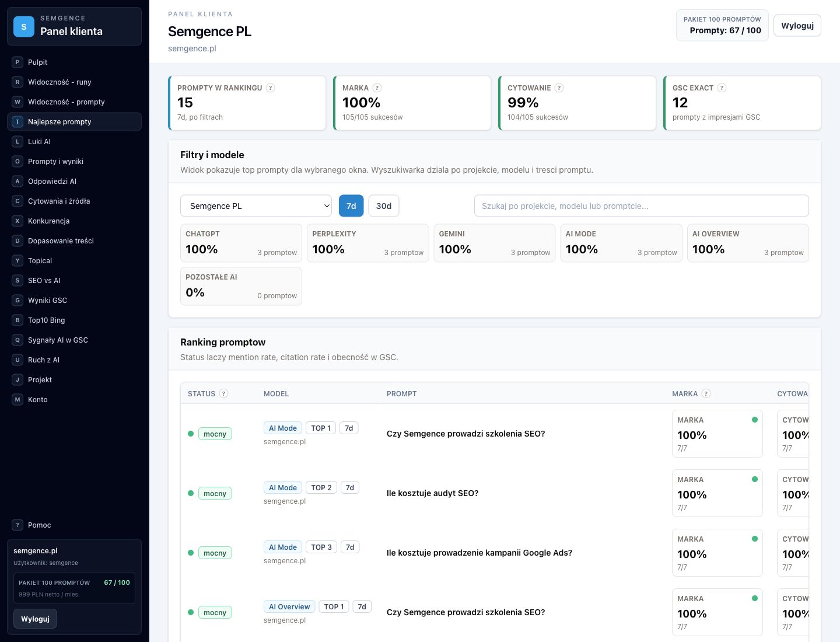This screenshot has height=642, width=840.
Task: Click the L icon for Luki AI
Action: coord(17,141)
